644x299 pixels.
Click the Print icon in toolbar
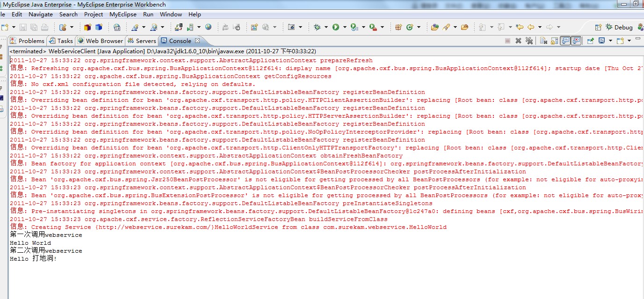click(44, 27)
